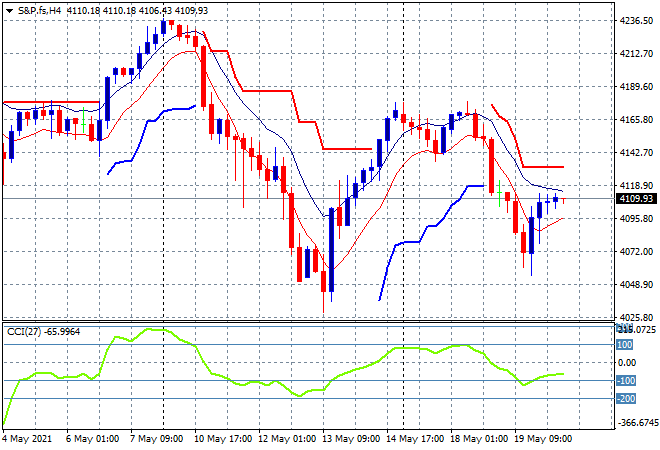Click the CCI 100 level label
Viewport: 660px width, 450px height.
coord(625,345)
